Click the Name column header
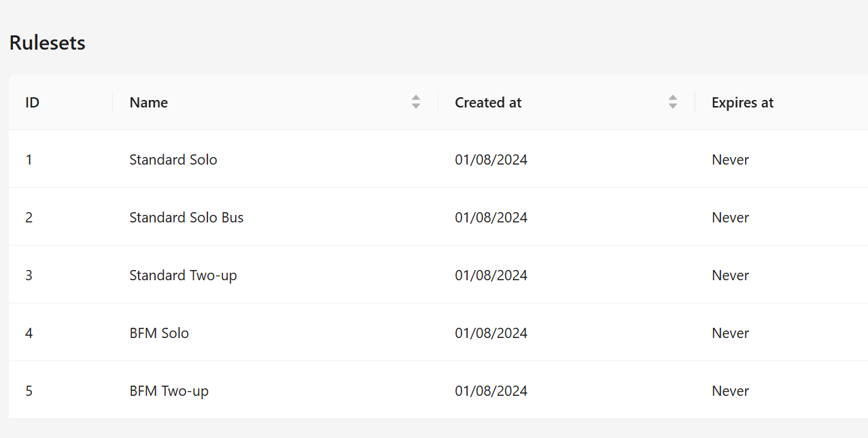Image resolution: width=868 pixels, height=438 pixels. (275, 102)
